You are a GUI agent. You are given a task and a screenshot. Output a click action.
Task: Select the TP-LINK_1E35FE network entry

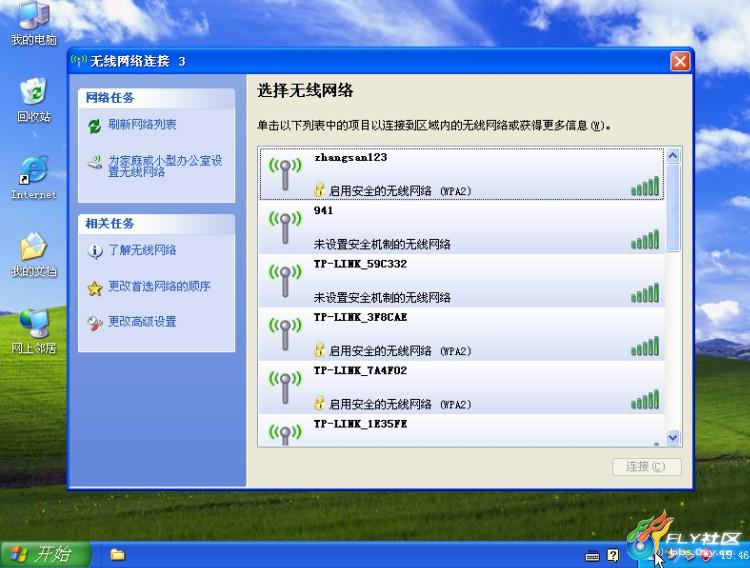(462, 431)
